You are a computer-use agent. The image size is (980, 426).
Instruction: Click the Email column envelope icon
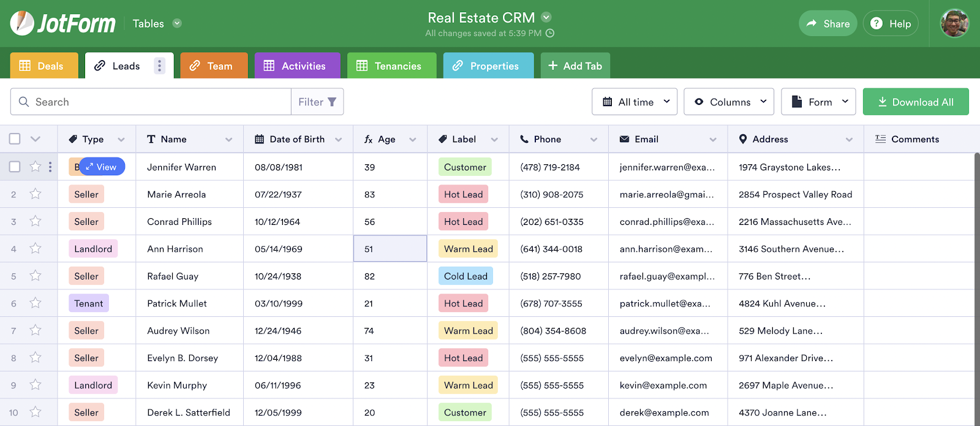click(x=625, y=139)
